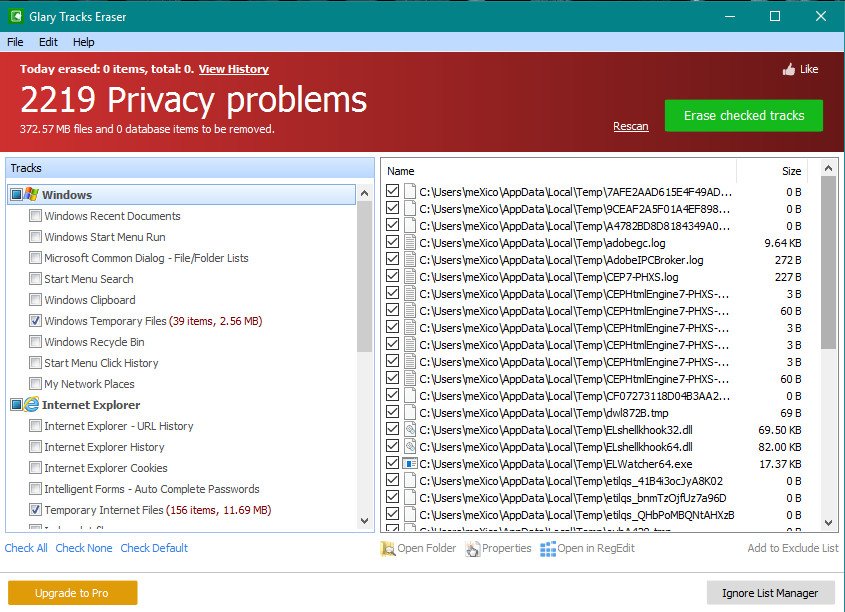Select the etilqs_bnmTzOjfUz7a96D file row

pyautogui.click(x=595, y=498)
